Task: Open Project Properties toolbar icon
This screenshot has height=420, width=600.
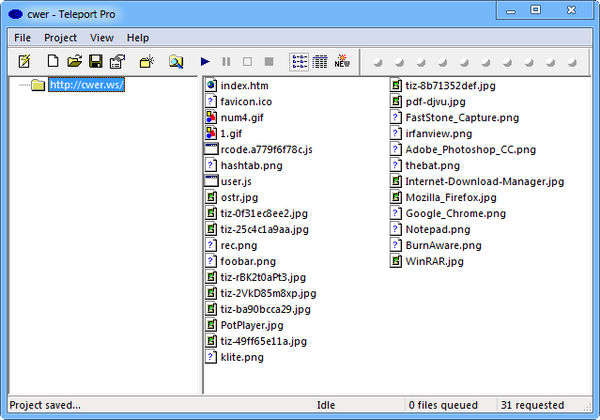Action: pyautogui.click(x=117, y=62)
